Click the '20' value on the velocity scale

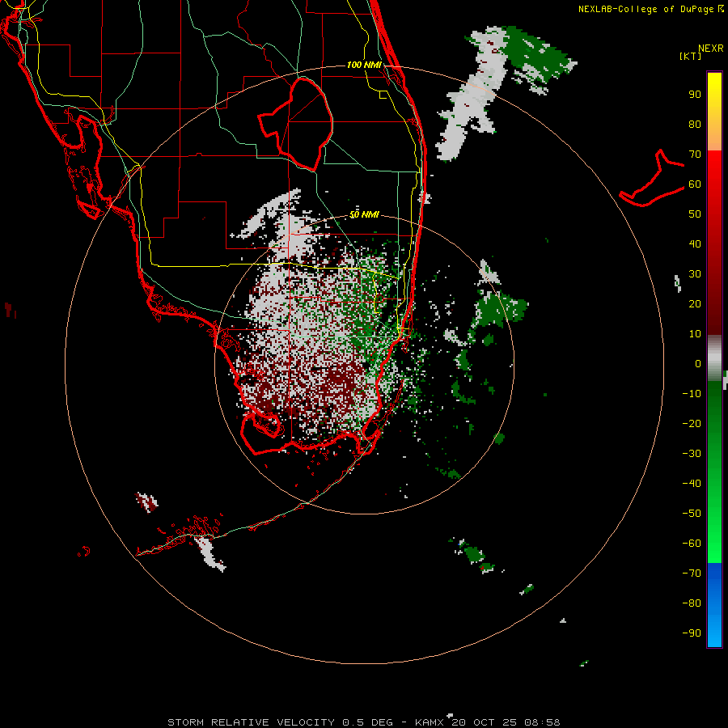pyautogui.click(x=695, y=303)
